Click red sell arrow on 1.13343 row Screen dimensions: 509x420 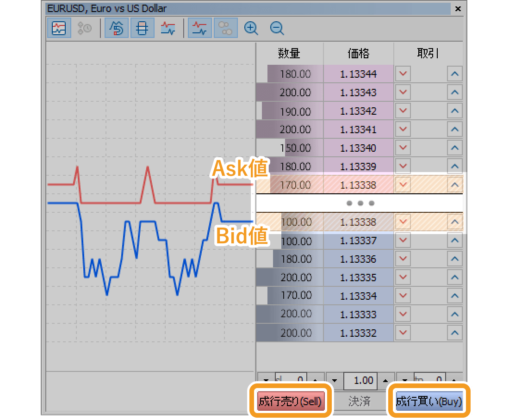403,93
